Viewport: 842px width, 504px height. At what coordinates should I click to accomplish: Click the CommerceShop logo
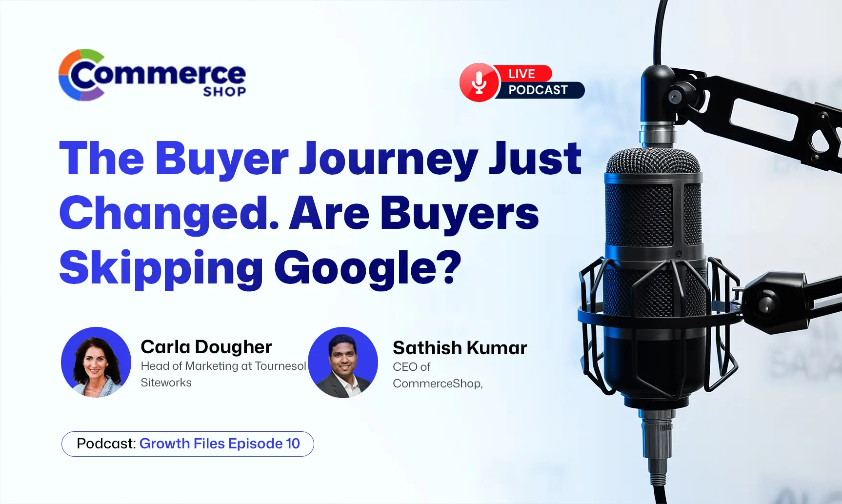coord(152,75)
